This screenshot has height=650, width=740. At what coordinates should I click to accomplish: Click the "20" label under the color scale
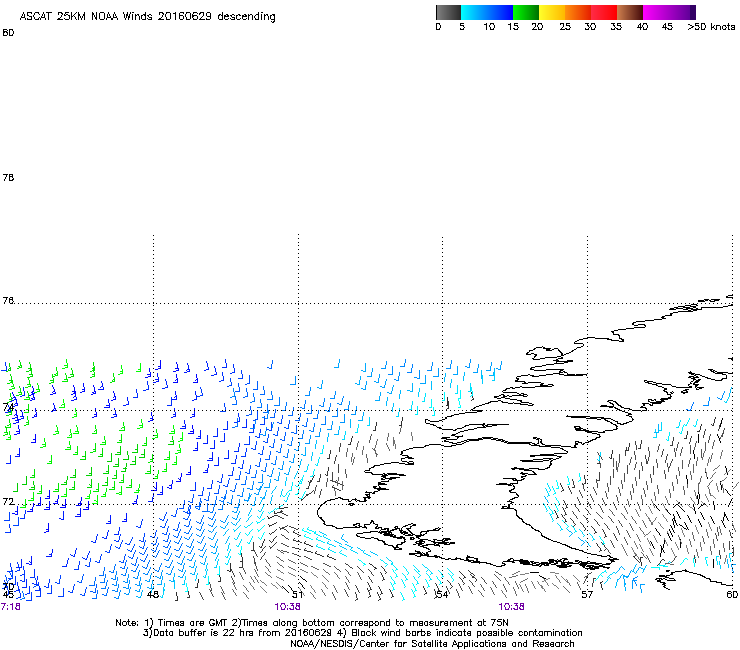click(537, 27)
